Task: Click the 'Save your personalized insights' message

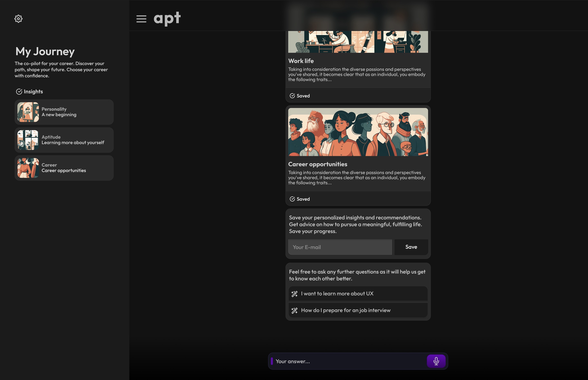Action: coord(355,224)
